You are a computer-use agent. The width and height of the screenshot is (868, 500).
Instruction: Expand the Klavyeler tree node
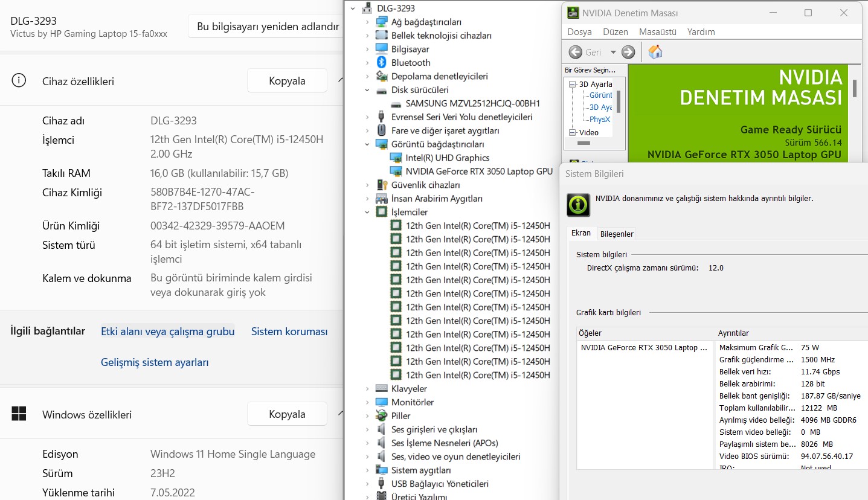point(367,389)
